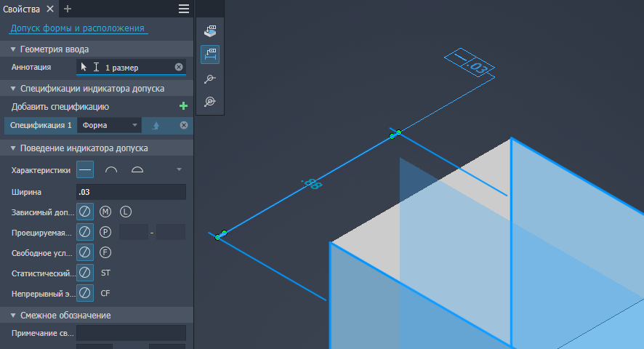
Task: Choose M maximum material modifier
Action: click(x=105, y=212)
